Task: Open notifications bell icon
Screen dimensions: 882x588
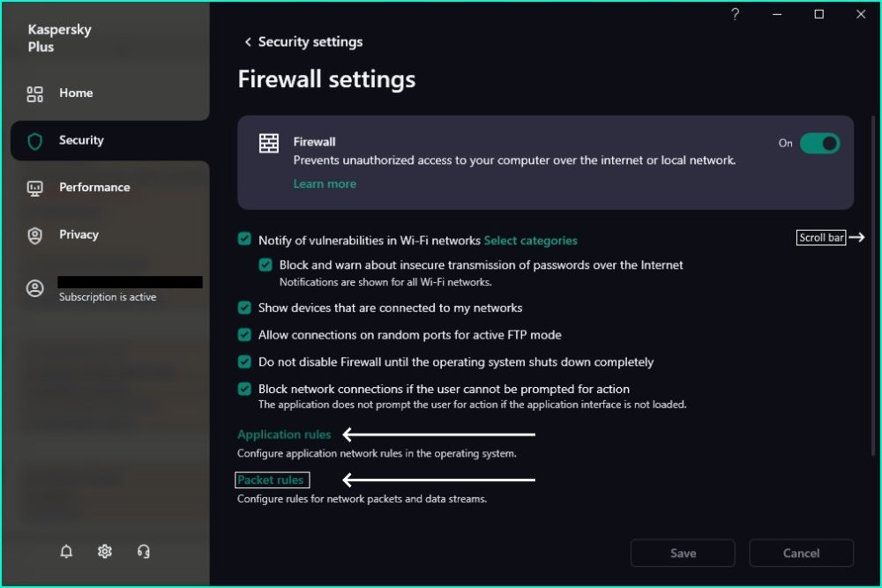Action: coord(66,552)
